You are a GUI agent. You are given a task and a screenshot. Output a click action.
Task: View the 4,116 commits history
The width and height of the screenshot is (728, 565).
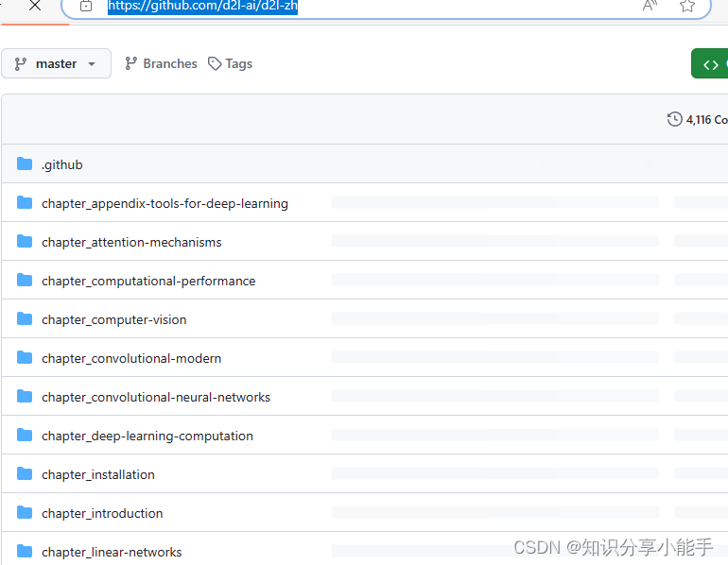click(x=698, y=119)
